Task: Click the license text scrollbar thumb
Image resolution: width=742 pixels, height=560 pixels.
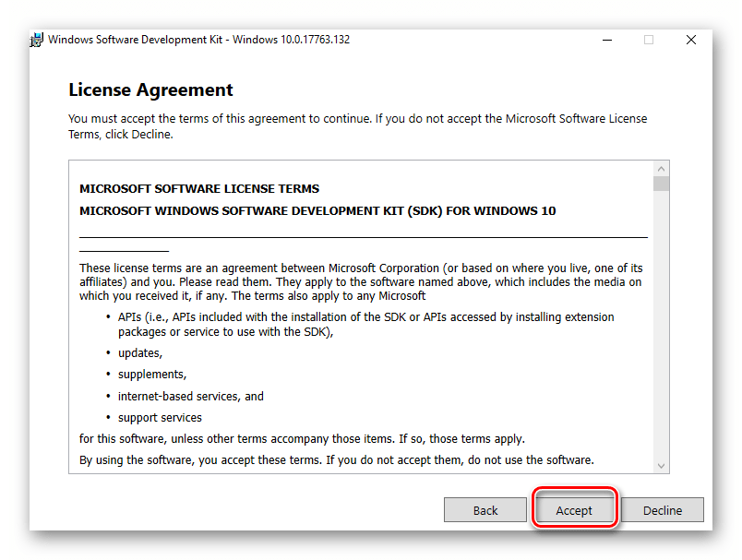Action: tap(661, 184)
